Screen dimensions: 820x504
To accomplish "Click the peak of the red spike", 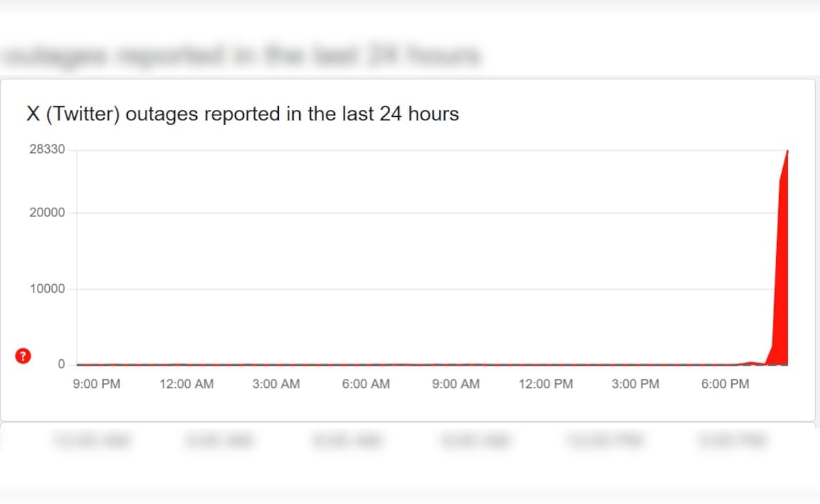I will [x=788, y=151].
